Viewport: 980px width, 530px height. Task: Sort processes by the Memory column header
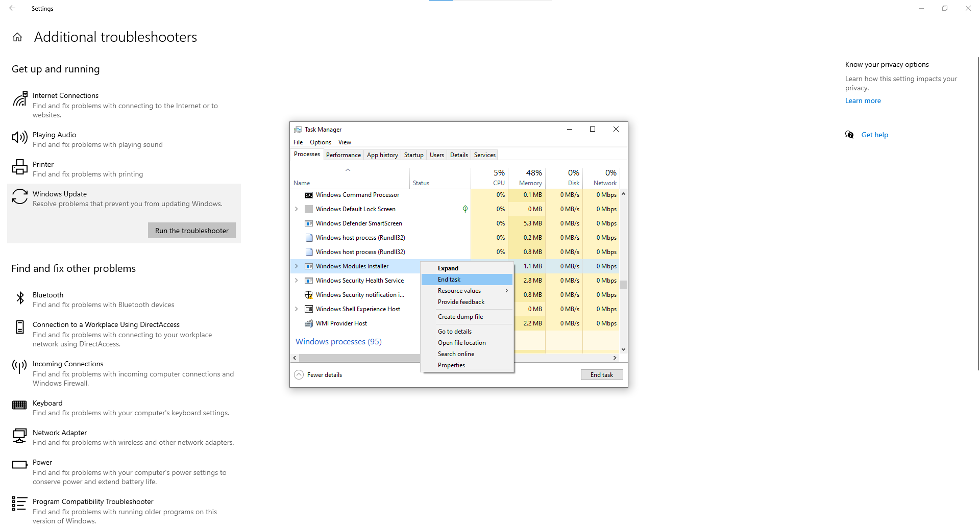(x=527, y=178)
